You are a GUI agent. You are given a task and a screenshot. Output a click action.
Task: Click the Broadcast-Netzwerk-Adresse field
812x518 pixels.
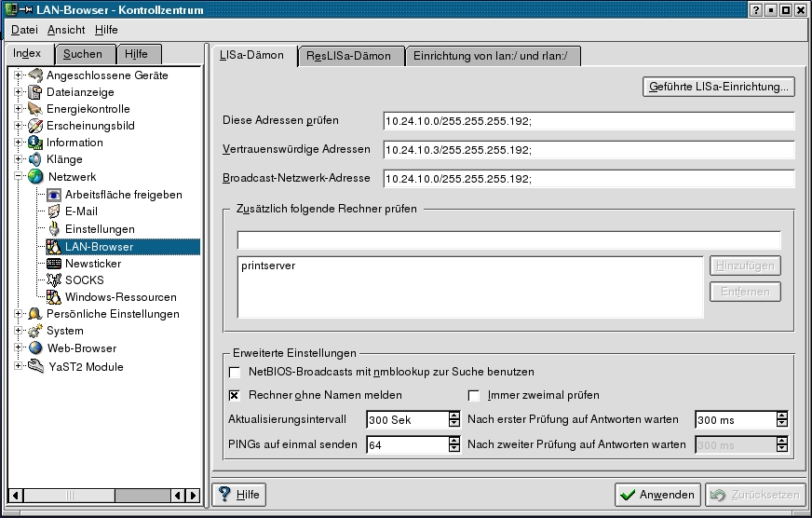(x=589, y=179)
